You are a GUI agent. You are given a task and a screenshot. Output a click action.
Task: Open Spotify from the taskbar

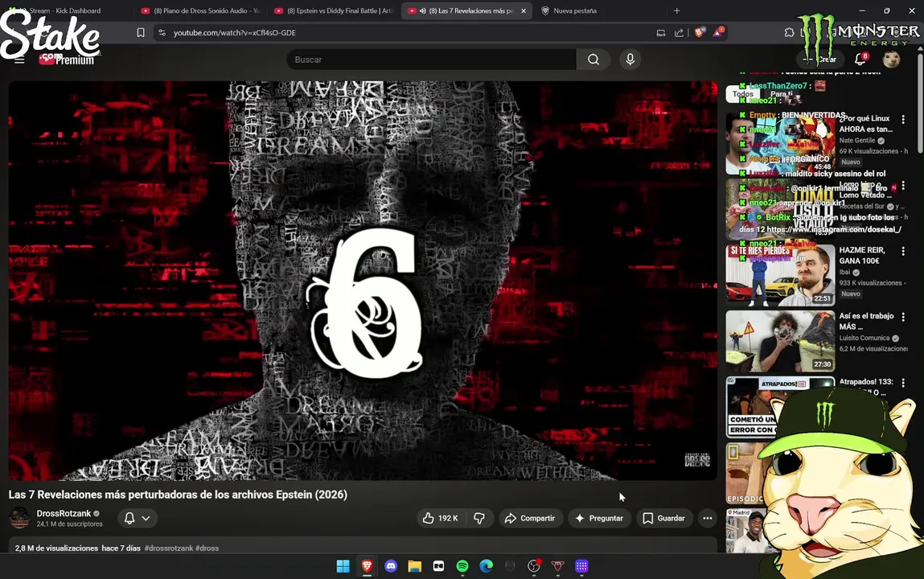(x=462, y=566)
